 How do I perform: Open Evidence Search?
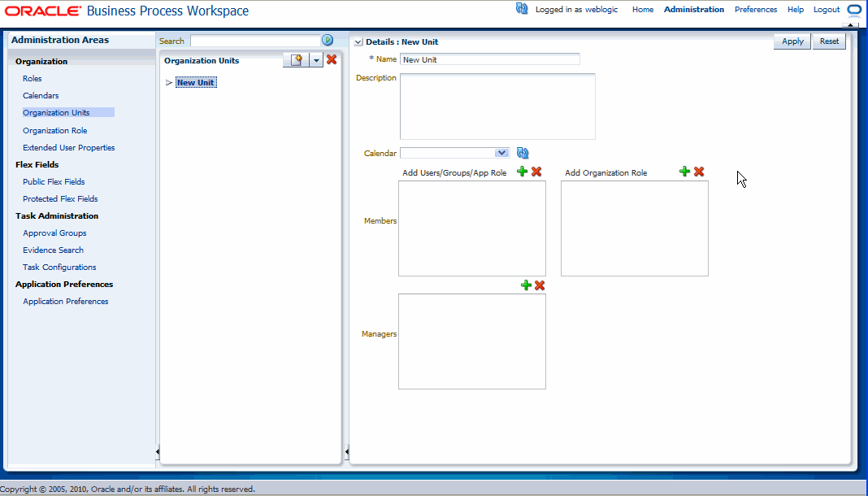tap(53, 250)
